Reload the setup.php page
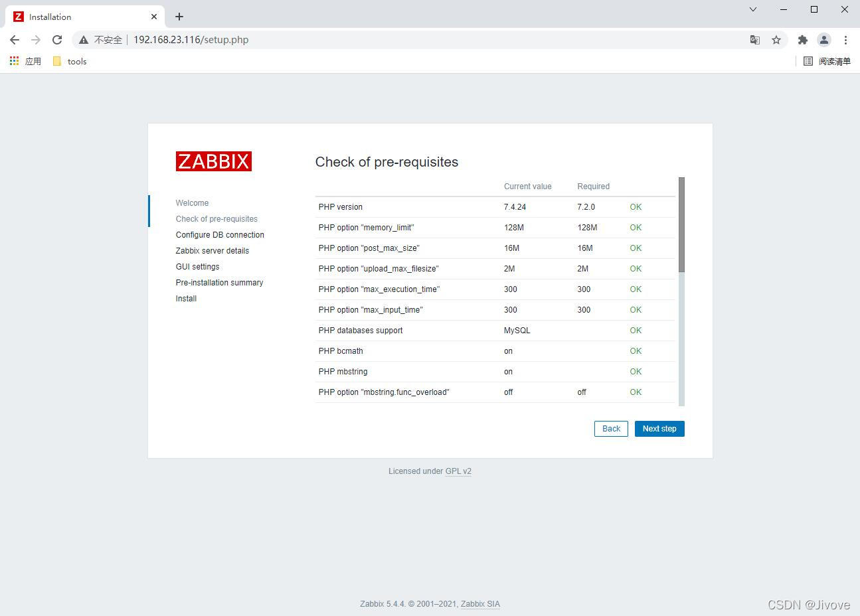Screen dimensions: 860x616 click(57, 40)
